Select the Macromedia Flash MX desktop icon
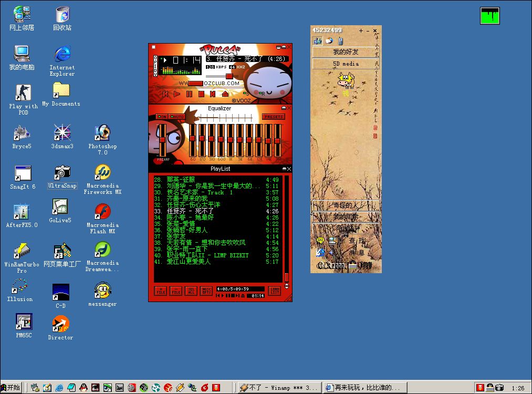The image size is (532, 394). tap(102, 213)
